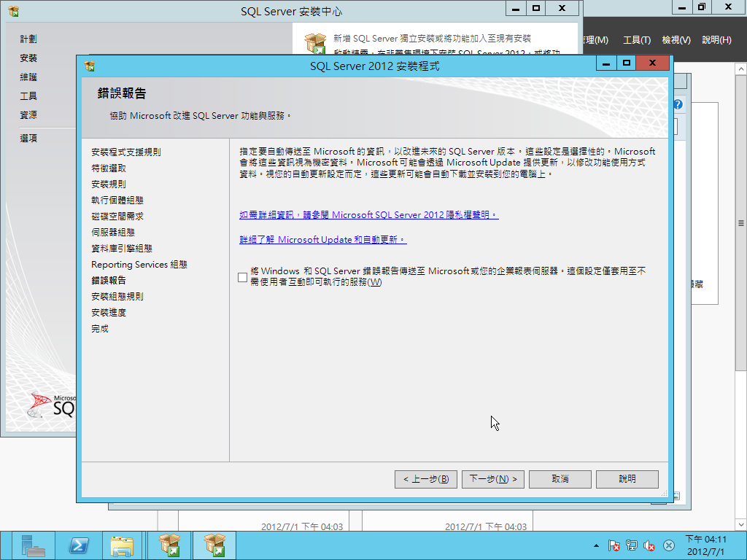Viewport: 747px width, 560px height.
Task: Open the 檢視(V) menu in background window
Action: pyautogui.click(x=676, y=40)
